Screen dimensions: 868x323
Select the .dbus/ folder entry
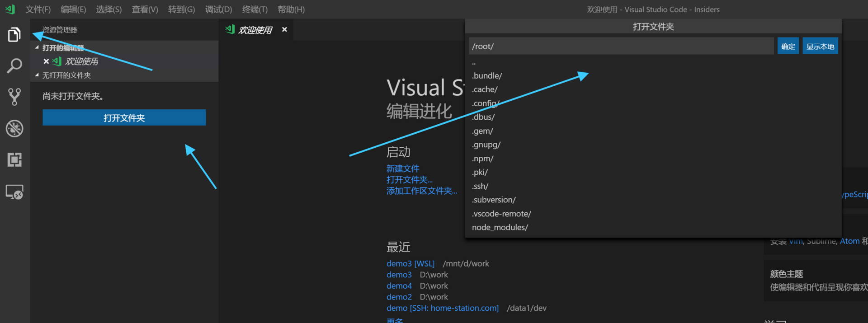tap(653, 117)
